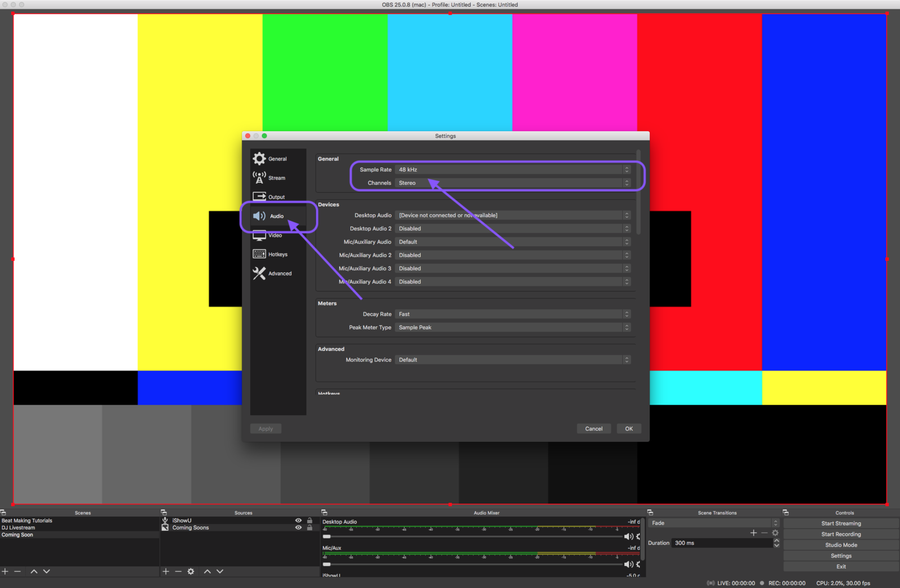The height and width of the screenshot is (588, 900).
Task: Select the Stream antenna icon
Action: point(259,178)
